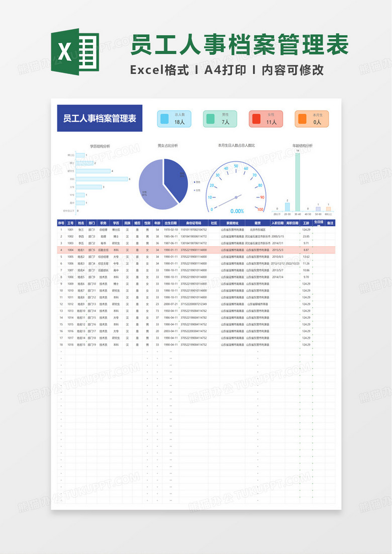Select the 身份证号码 column header
Image resolution: width=392 pixels, height=554 pixels.
pos(193,223)
